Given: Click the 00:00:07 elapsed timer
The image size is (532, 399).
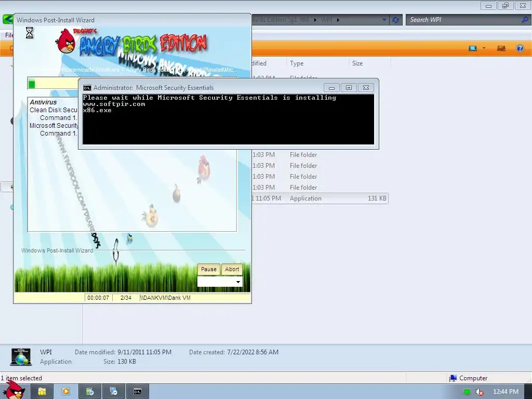Looking at the screenshot, I should [98, 298].
